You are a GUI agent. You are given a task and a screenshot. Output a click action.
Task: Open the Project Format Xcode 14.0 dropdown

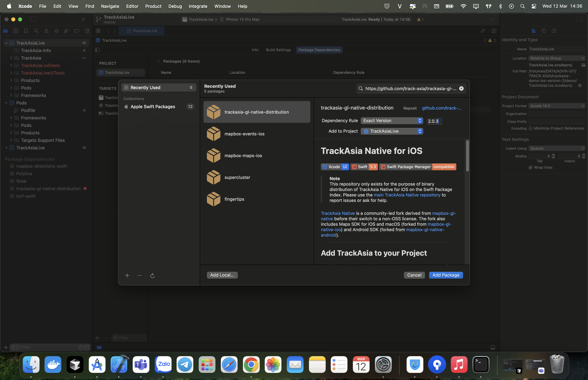557,106
